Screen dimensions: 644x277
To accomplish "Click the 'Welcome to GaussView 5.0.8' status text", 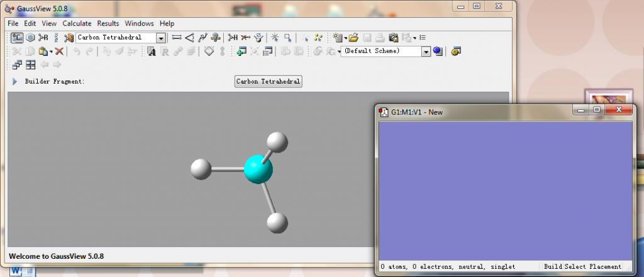I will tap(56, 256).
